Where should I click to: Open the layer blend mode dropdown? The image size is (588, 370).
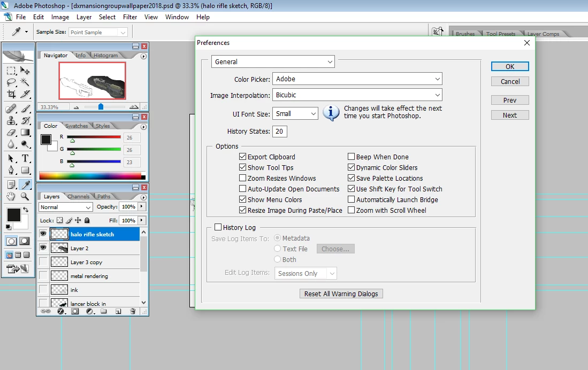point(66,207)
